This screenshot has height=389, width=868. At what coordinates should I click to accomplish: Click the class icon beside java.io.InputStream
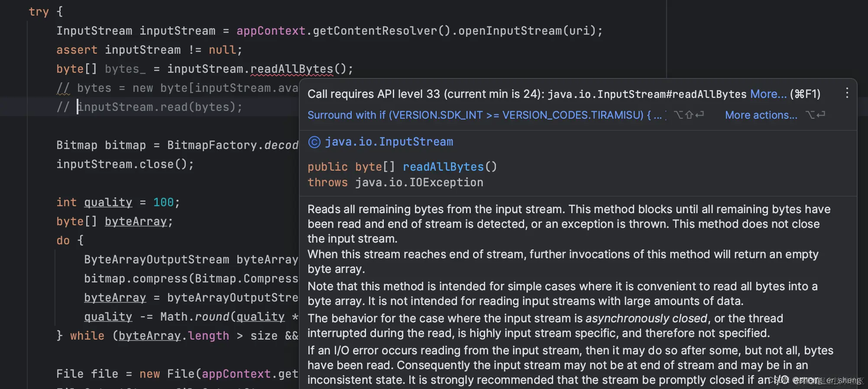314,142
